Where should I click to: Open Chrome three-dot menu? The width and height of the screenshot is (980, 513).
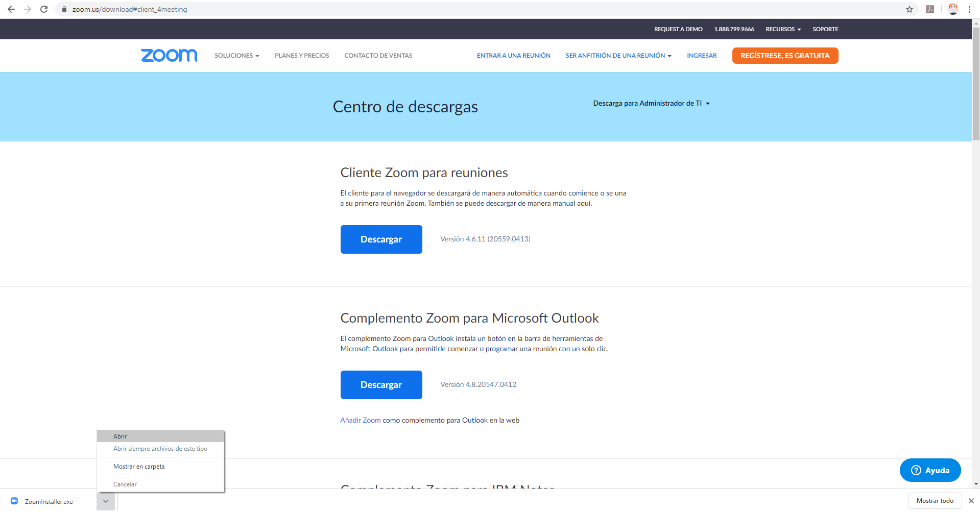(x=969, y=9)
